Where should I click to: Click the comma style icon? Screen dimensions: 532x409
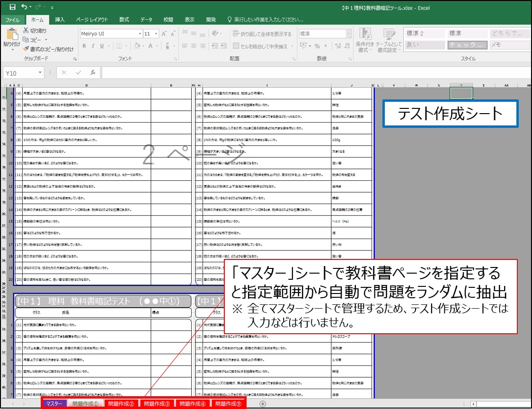pos(326,46)
